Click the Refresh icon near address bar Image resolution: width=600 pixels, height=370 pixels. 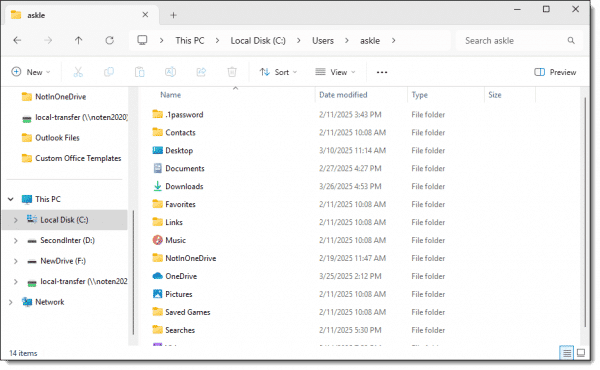click(x=109, y=40)
